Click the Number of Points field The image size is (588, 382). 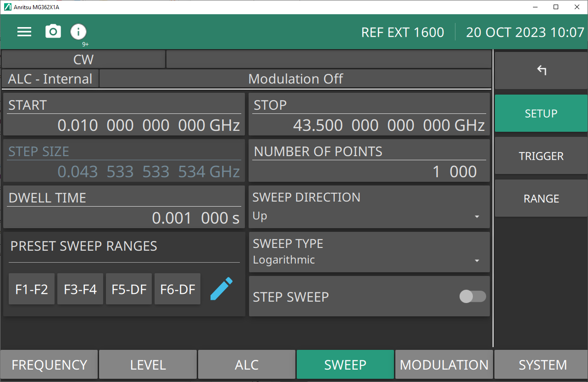click(369, 171)
